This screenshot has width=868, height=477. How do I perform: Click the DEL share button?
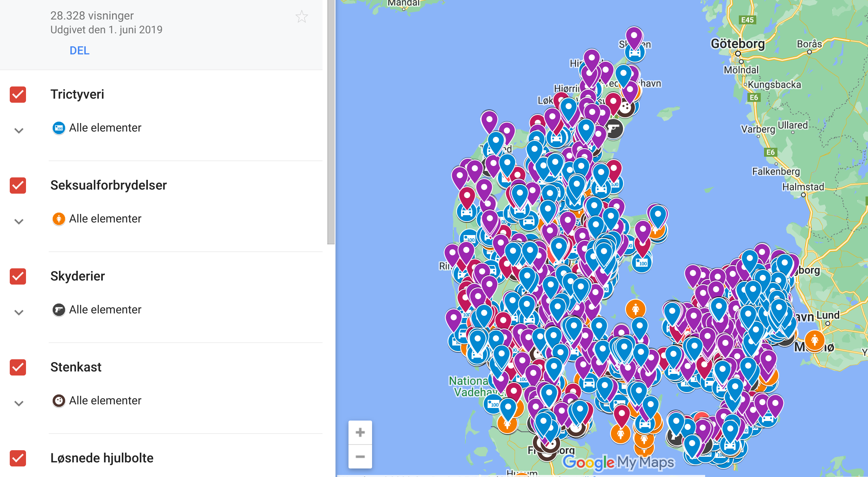pos(79,51)
